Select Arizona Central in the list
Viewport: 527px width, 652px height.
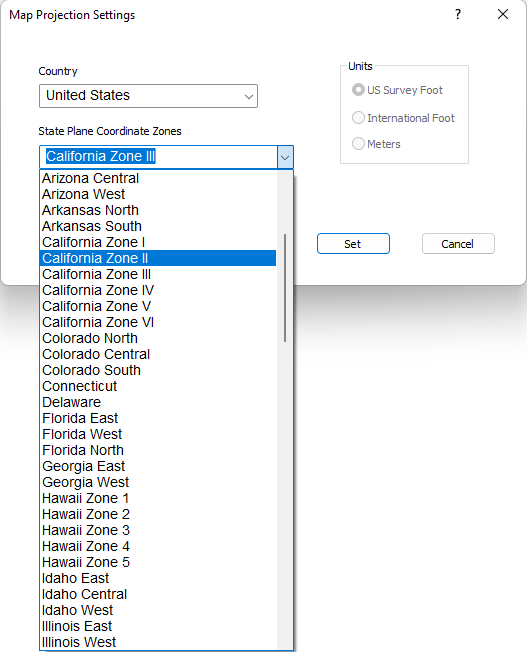158,178
